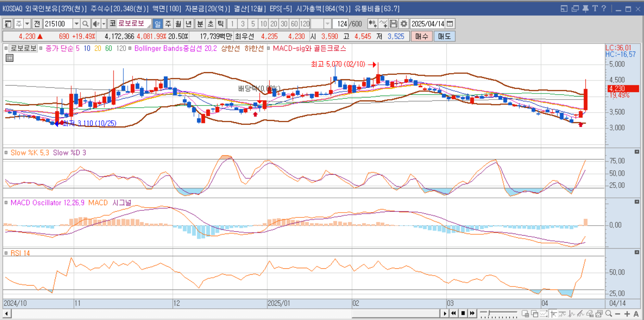This screenshot has height=320, width=644.
Task: Click the MACD-sig와 골든크로스 legend label
Action: (309, 48)
